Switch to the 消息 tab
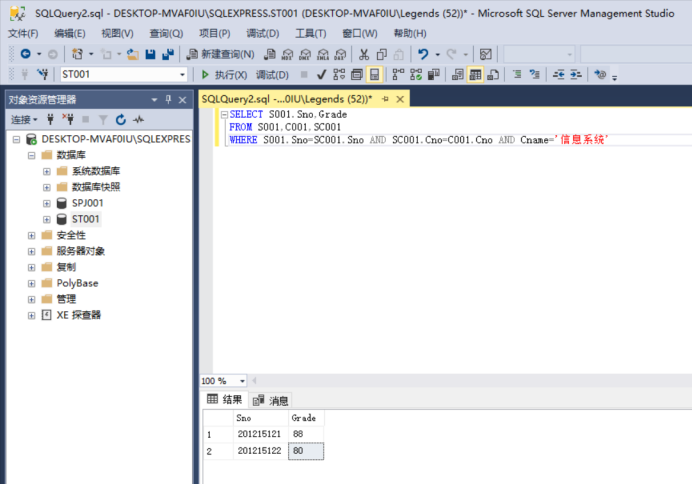The height and width of the screenshot is (484, 692). 270,401
